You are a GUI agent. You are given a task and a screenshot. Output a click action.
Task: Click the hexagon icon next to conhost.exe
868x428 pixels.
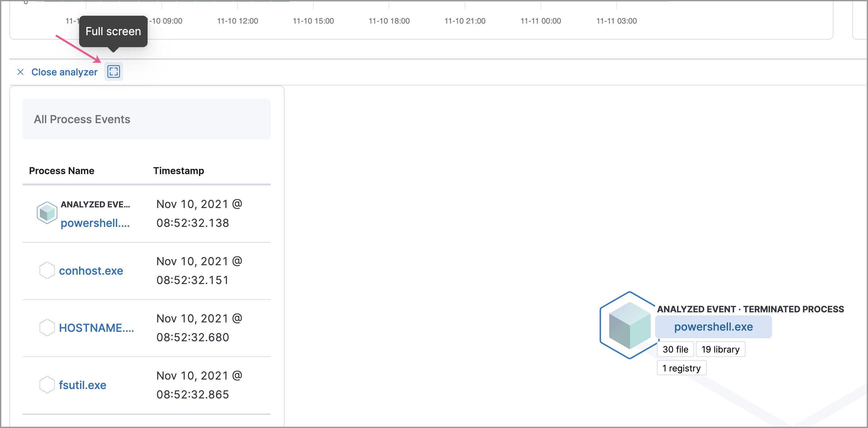pos(46,270)
